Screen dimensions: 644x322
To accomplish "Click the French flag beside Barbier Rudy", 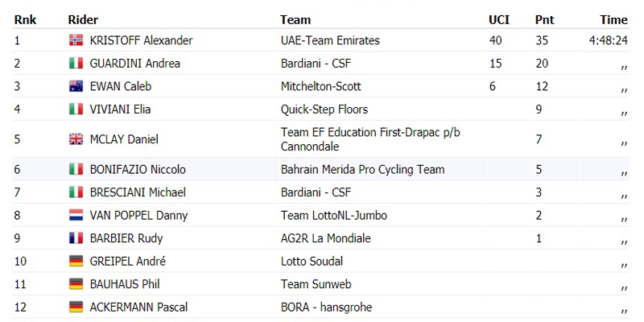I will (76, 238).
